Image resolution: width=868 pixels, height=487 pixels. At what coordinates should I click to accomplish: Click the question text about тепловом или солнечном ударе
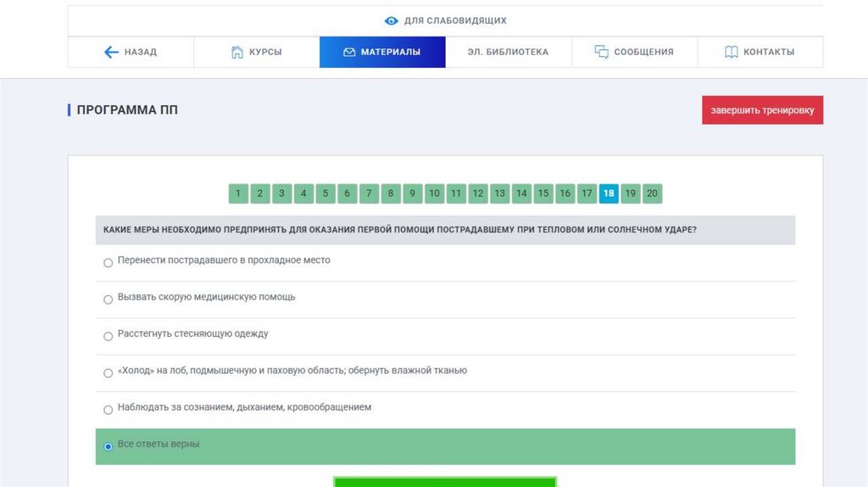click(x=400, y=229)
